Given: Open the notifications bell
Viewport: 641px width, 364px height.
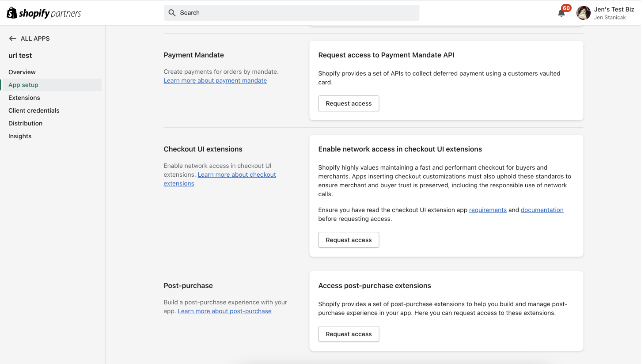Looking at the screenshot, I should 561,13.
